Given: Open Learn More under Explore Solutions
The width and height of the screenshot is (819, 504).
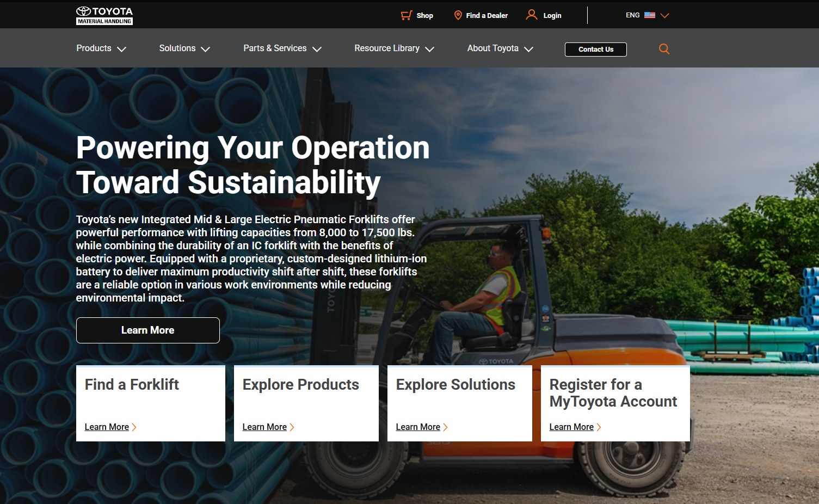Looking at the screenshot, I should coord(418,427).
